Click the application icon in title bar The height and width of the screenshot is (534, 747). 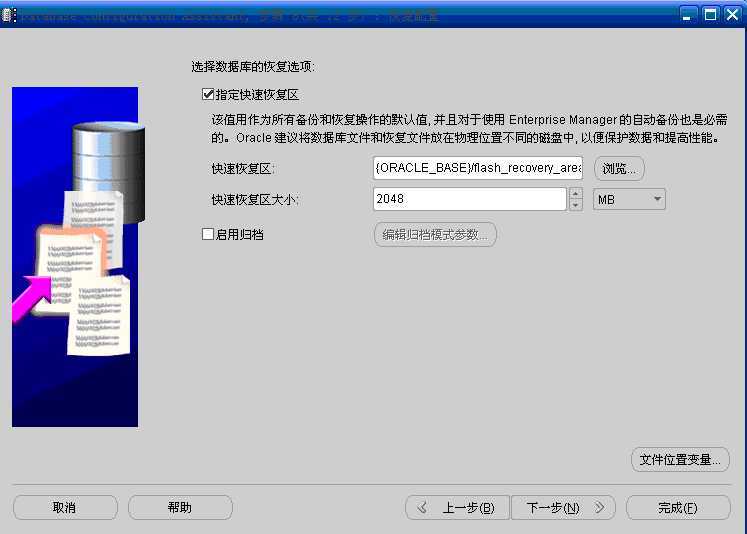click(9, 15)
